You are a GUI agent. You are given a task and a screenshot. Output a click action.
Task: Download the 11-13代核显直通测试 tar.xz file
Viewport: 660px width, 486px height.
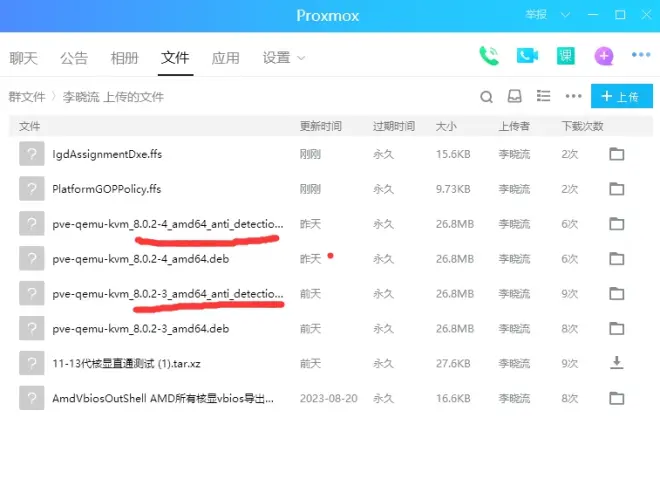(x=617, y=362)
